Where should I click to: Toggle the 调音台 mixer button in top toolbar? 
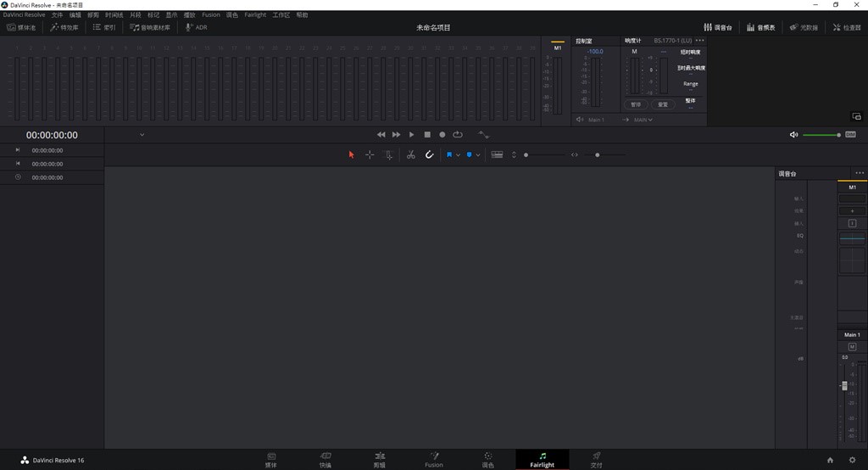717,27
